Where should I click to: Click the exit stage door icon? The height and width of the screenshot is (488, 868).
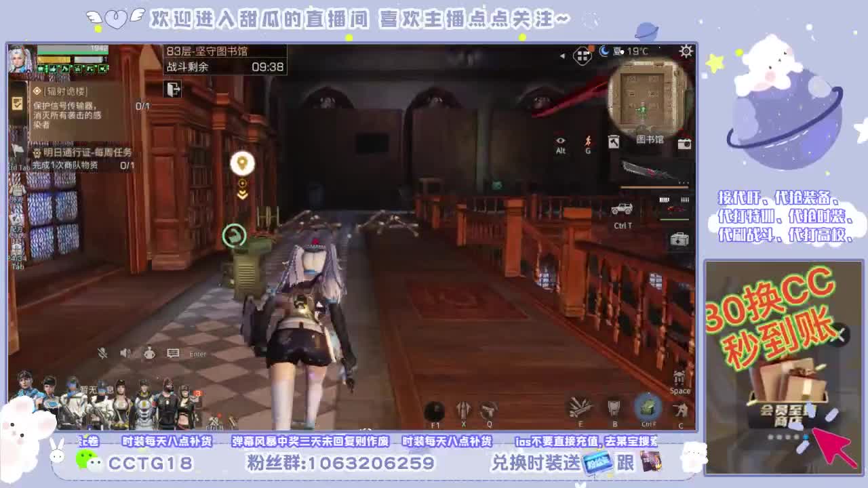click(x=173, y=89)
